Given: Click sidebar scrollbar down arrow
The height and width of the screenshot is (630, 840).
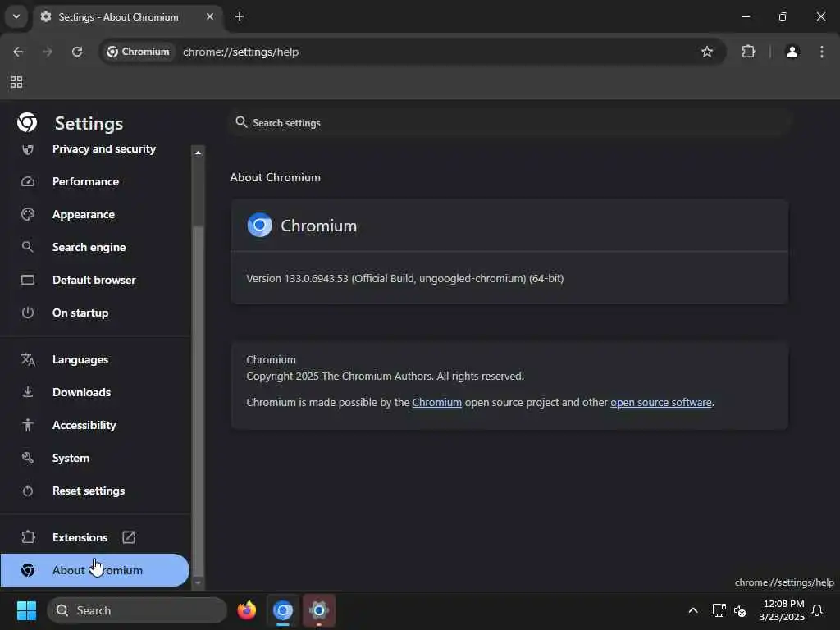Looking at the screenshot, I should point(199,582).
